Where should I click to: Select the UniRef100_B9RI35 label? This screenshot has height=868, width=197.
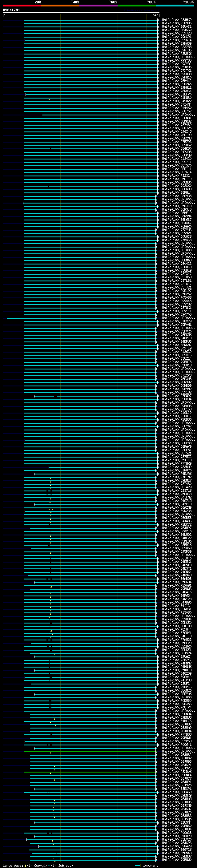176,50
